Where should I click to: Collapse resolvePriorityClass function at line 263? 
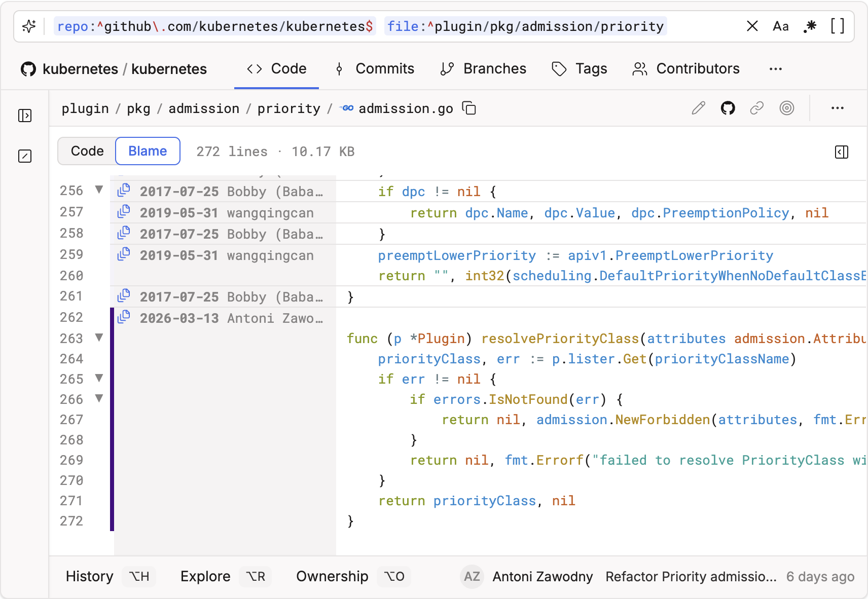click(x=99, y=338)
